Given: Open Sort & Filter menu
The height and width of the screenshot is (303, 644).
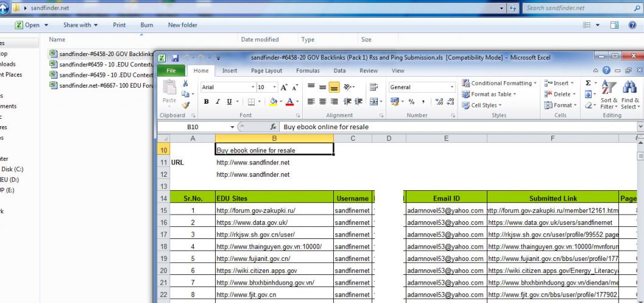Looking at the screenshot, I should [609, 95].
